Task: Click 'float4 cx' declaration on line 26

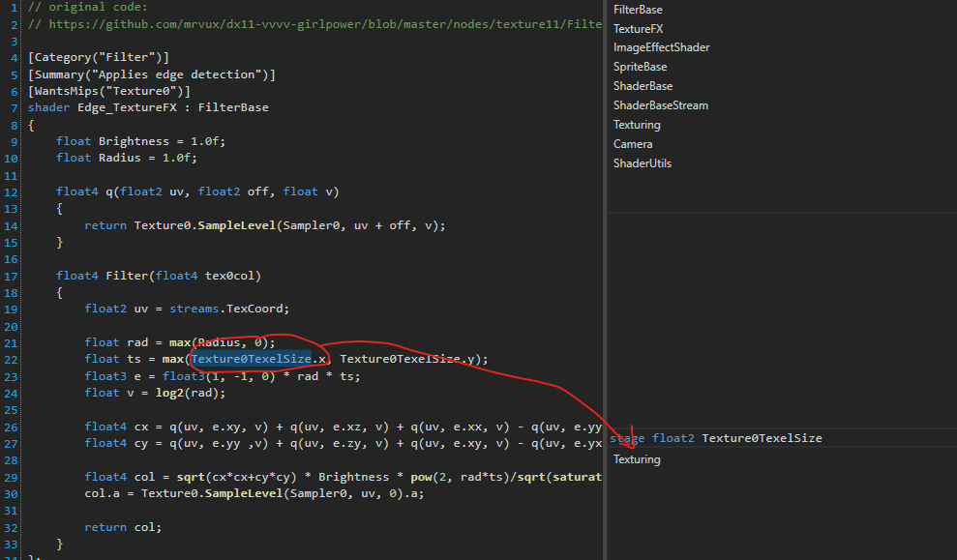Action: point(116,427)
